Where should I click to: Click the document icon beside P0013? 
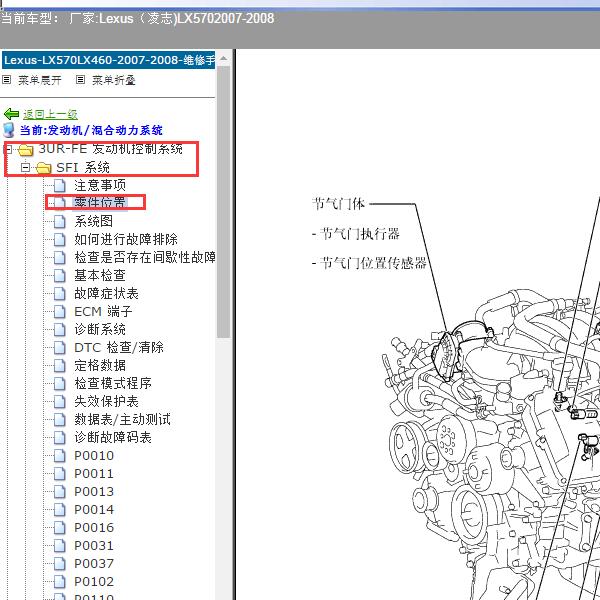[60, 492]
